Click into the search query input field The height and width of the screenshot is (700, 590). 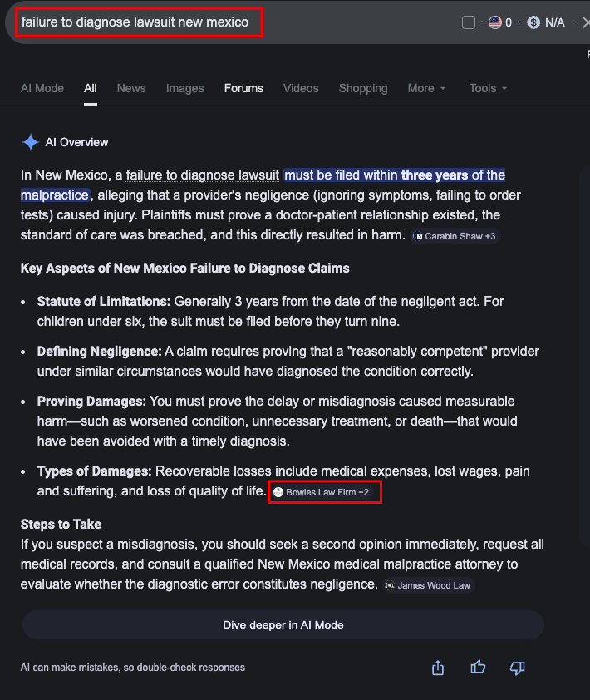[137, 22]
